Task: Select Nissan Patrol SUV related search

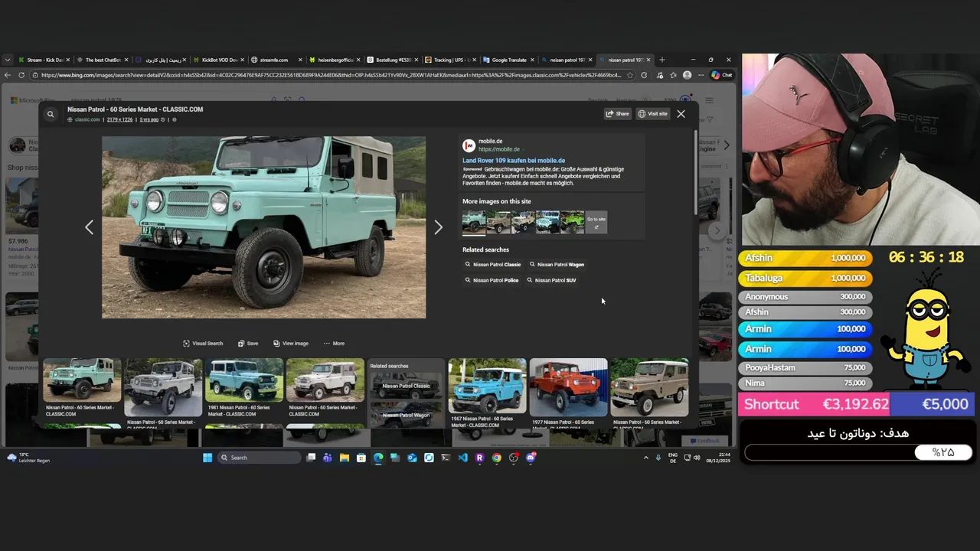Action: 552,280
